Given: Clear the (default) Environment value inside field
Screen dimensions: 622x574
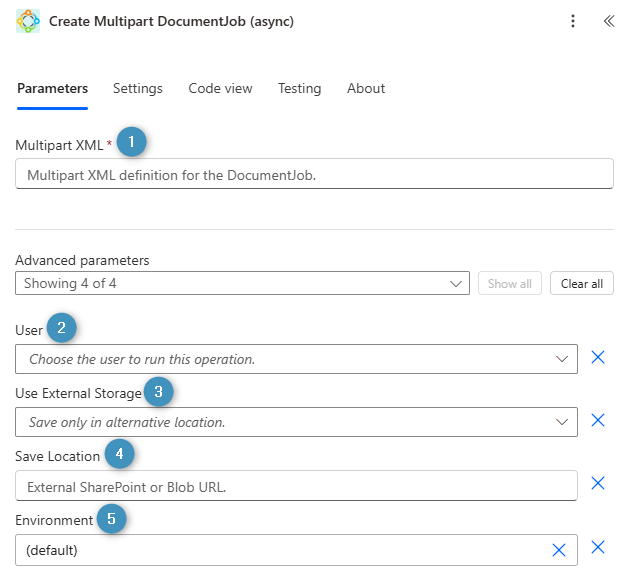Looking at the screenshot, I should tap(559, 550).
